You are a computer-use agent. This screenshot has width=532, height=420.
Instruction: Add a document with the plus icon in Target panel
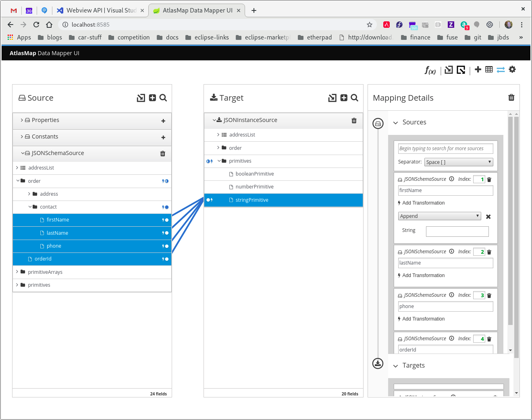pyautogui.click(x=343, y=98)
